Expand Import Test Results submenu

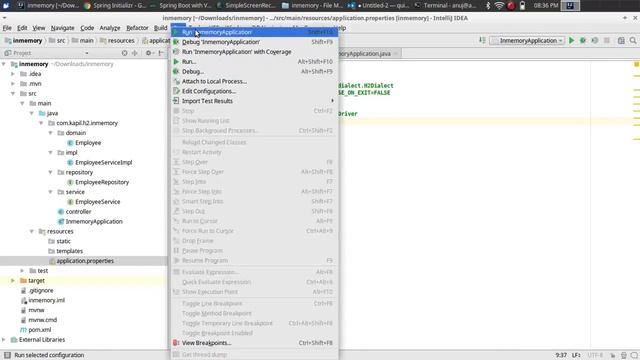[x=254, y=101]
